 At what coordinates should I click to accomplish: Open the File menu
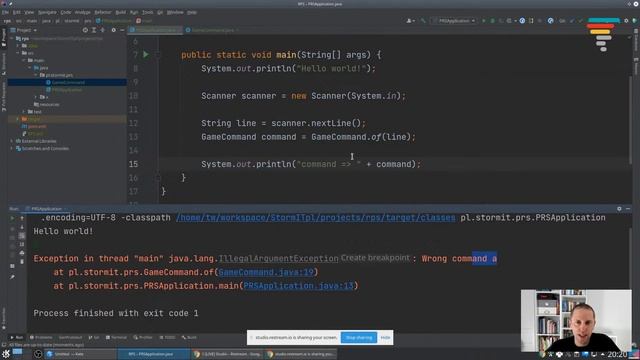click(5, 12)
